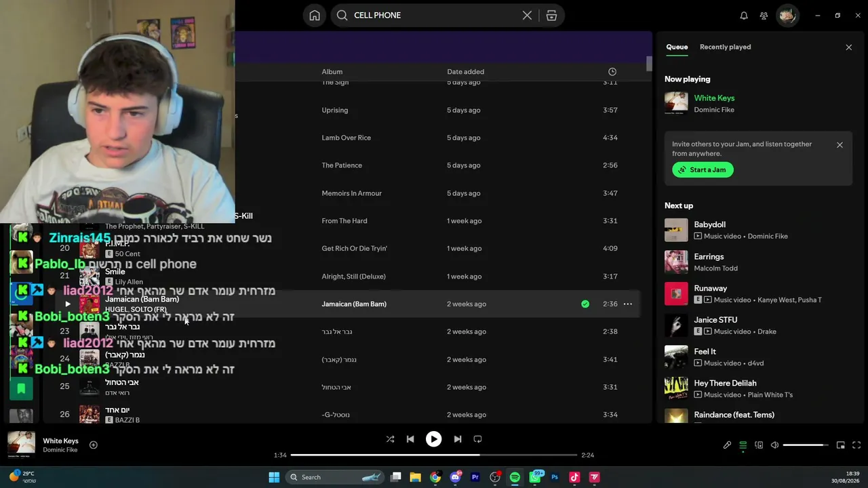The width and height of the screenshot is (868, 488).
Task: Open White Keys in Now playing
Action: tap(714, 98)
